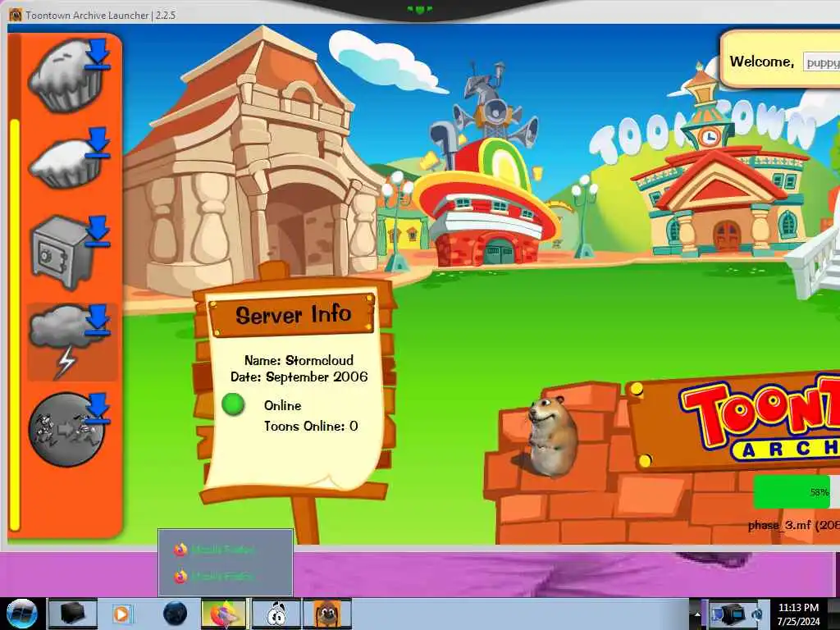
Task: Click the 'Toontown Archive Launcher | 2.2.5' title text
Action: (x=100, y=15)
